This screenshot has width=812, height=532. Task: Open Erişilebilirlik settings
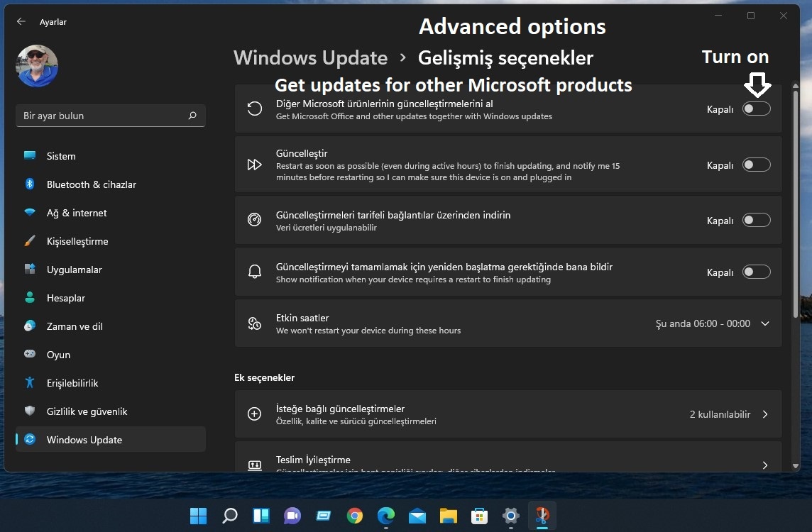[x=110, y=383]
